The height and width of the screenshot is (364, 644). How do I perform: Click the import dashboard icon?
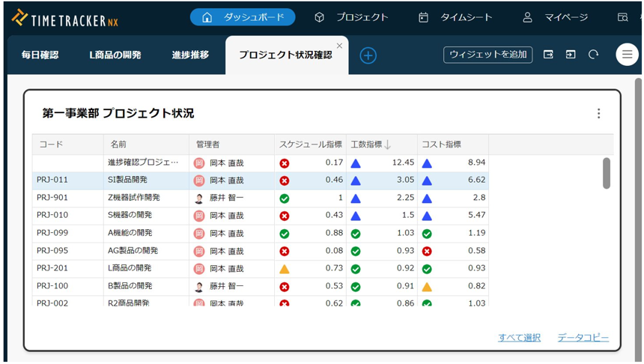point(571,55)
